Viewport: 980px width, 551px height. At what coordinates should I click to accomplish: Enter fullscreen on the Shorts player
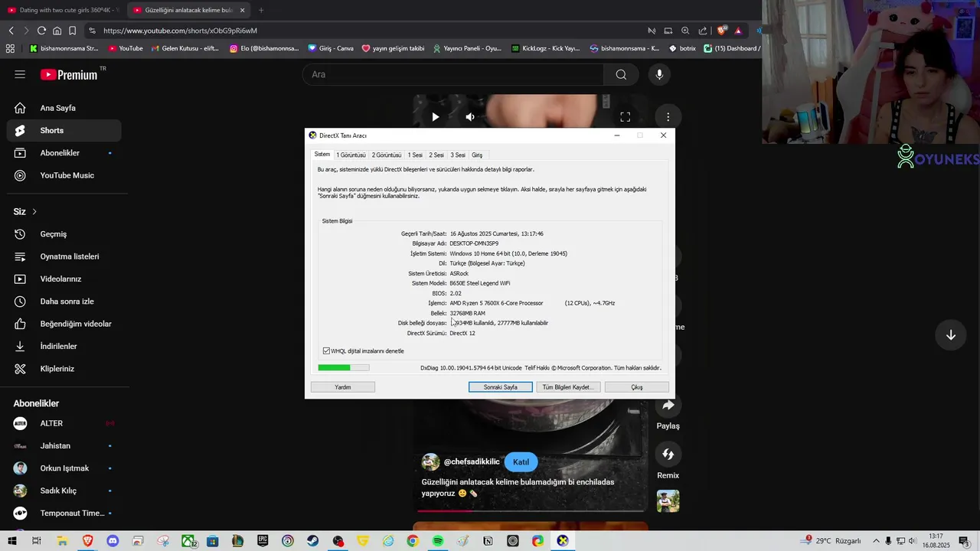(626, 117)
